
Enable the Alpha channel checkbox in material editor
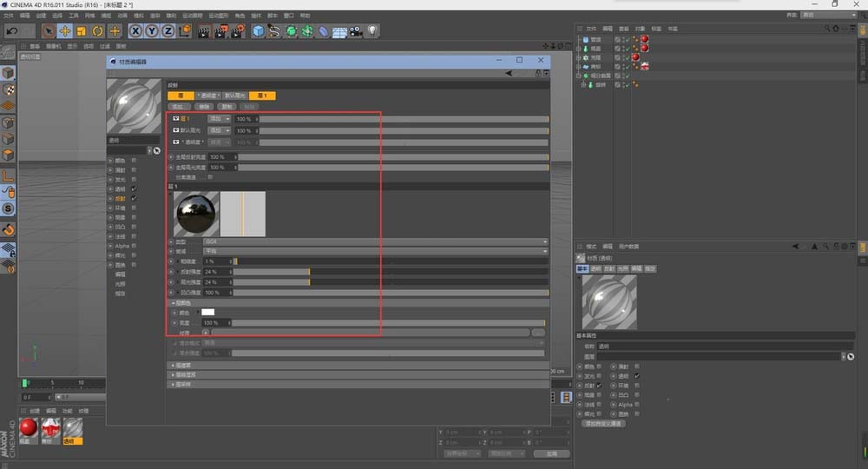point(134,246)
